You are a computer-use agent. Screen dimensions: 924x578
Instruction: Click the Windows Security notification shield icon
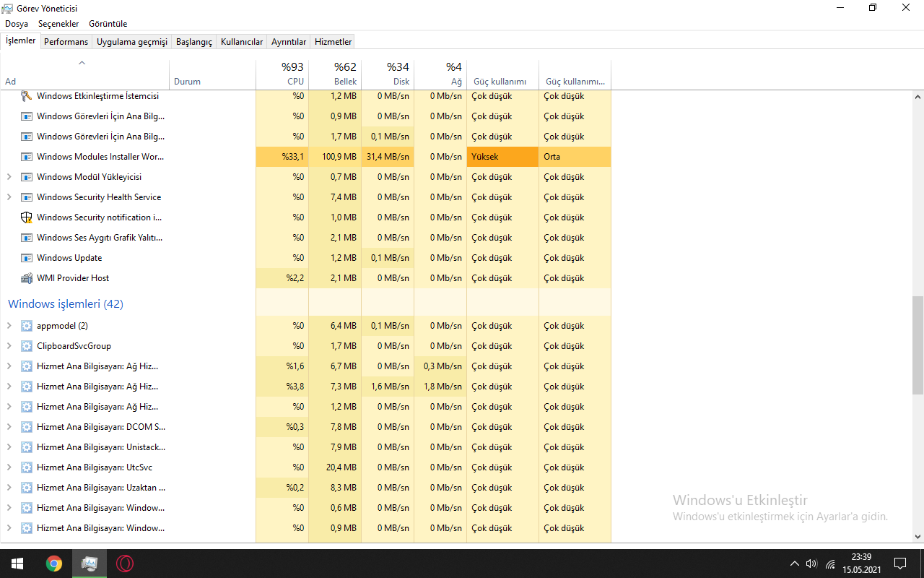click(27, 217)
